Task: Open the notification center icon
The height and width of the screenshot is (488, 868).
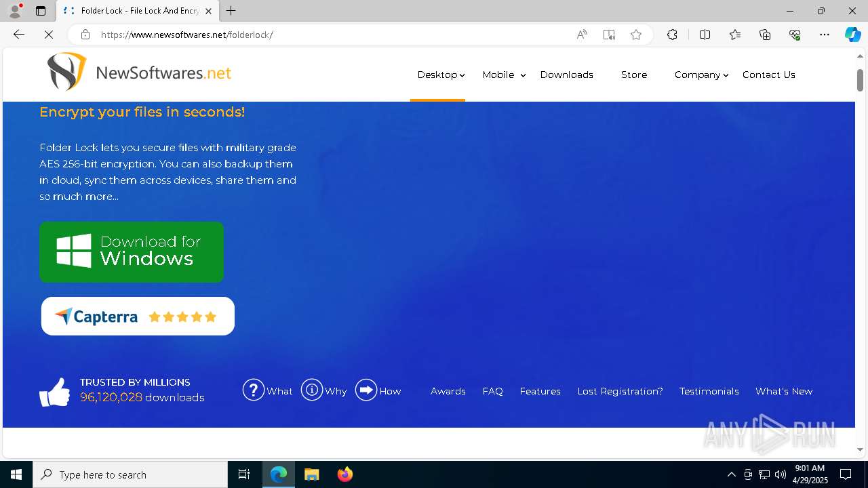Action: point(846,474)
